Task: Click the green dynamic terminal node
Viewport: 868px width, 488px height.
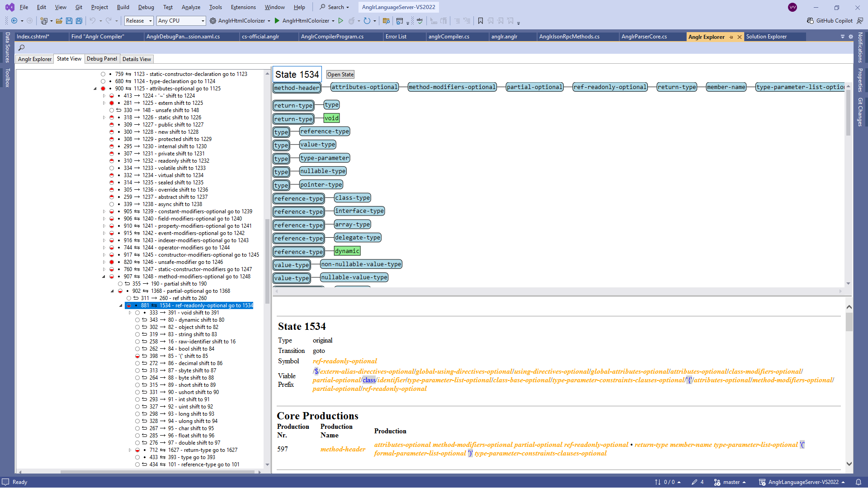Action: (347, 251)
